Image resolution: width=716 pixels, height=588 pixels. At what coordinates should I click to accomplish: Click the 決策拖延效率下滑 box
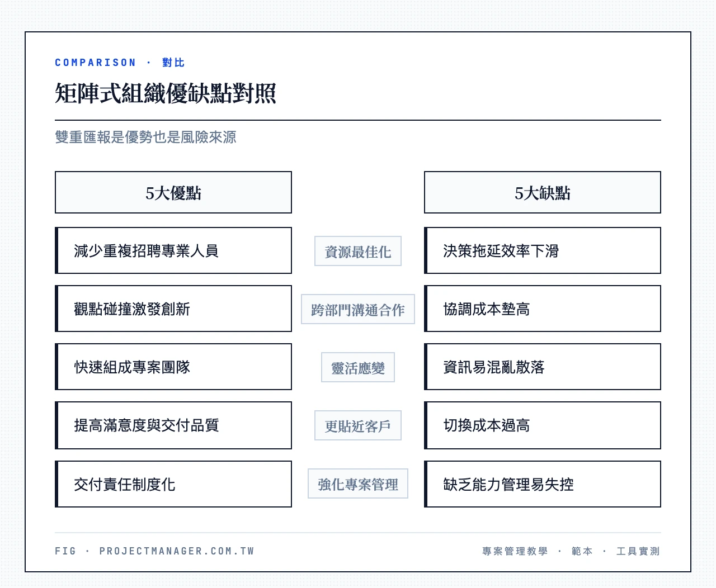pyautogui.click(x=543, y=250)
